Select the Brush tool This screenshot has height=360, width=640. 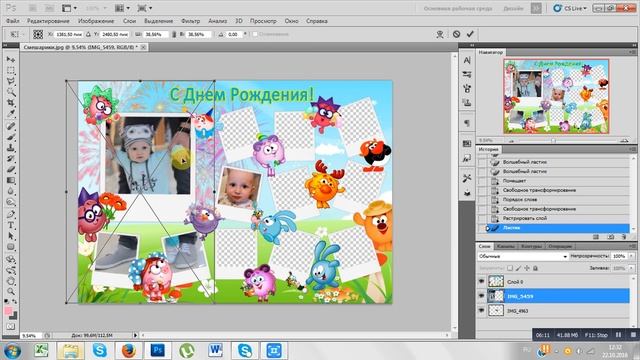pos(11,137)
